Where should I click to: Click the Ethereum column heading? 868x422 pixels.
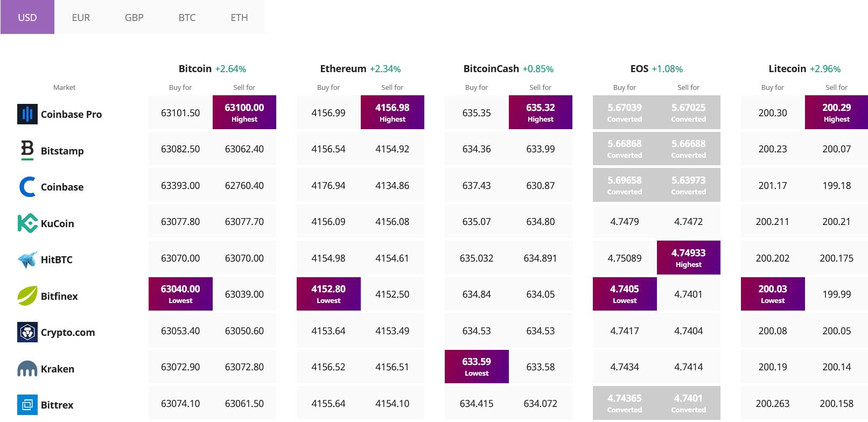(x=343, y=68)
